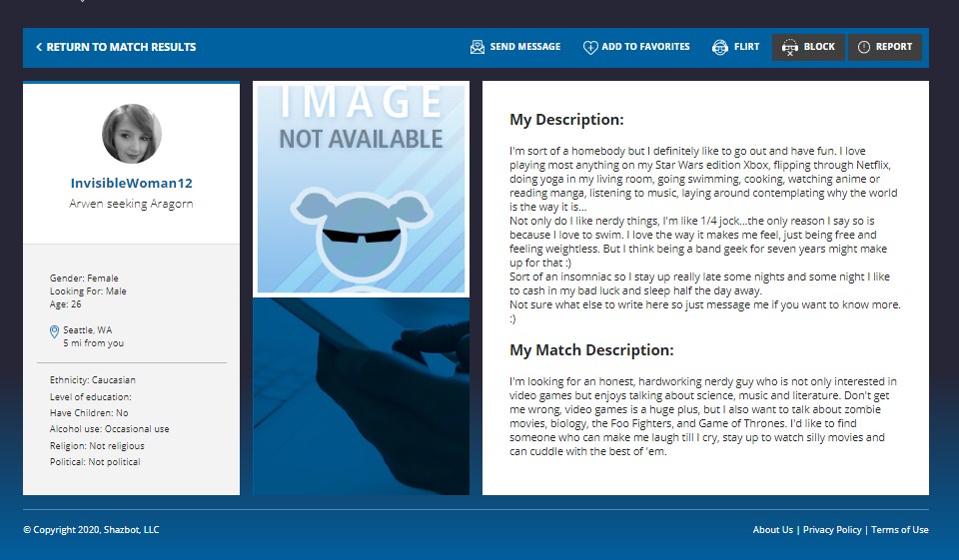Select the InvisibleWoman12 username

click(132, 184)
